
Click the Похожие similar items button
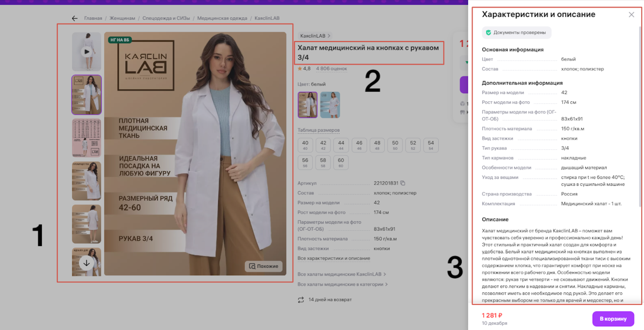tap(264, 266)
